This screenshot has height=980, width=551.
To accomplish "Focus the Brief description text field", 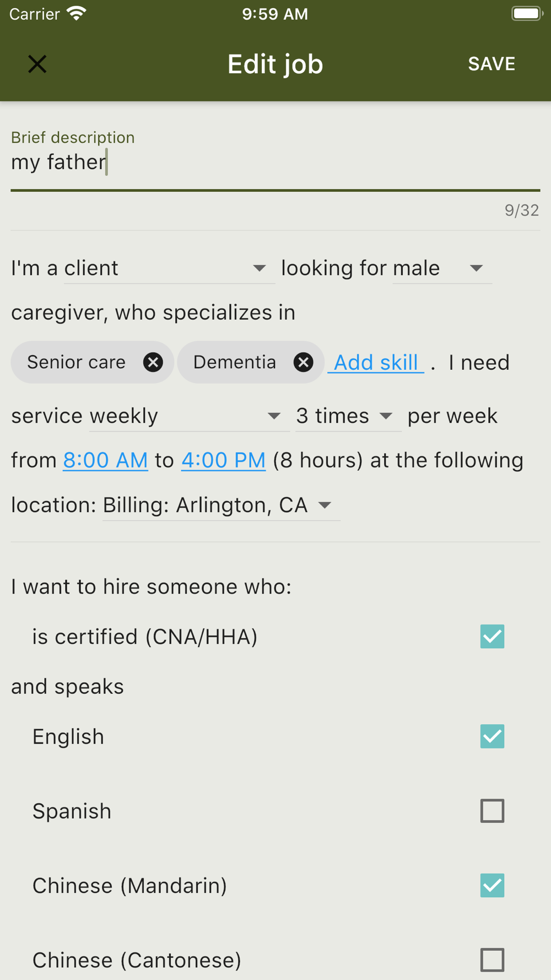I will (x=274, y=163).
